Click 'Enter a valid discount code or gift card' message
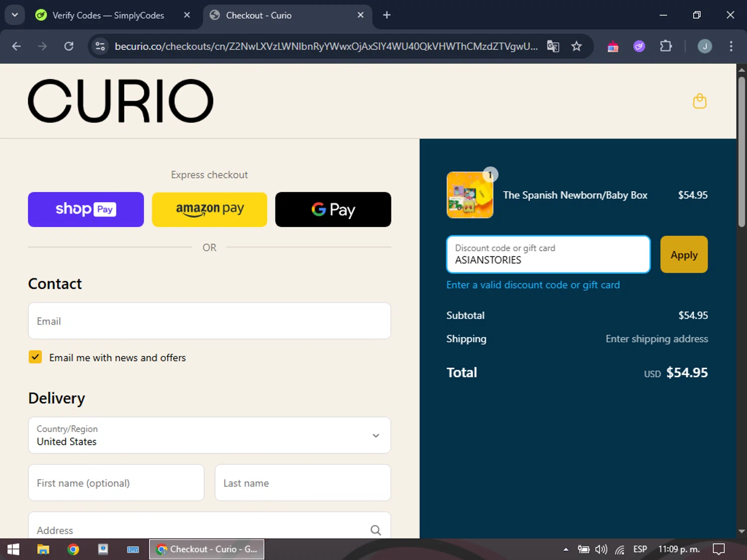Screen dimensions: 747x560 pos(533,285)
